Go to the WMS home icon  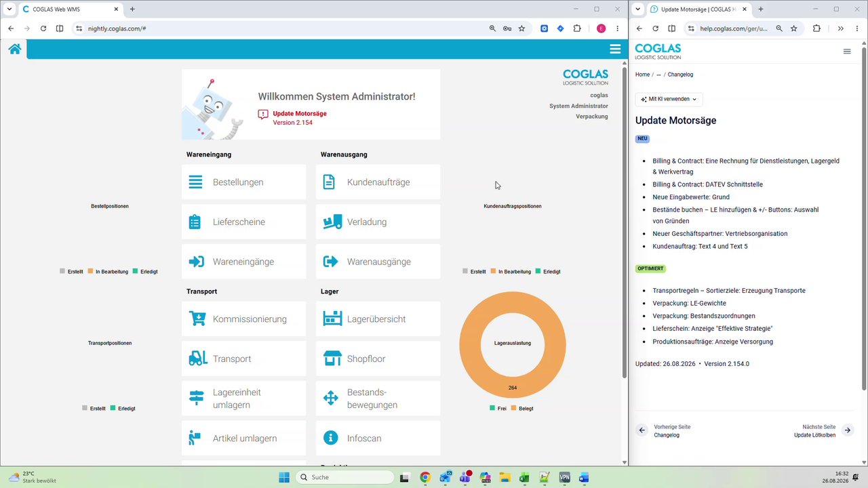15,49
